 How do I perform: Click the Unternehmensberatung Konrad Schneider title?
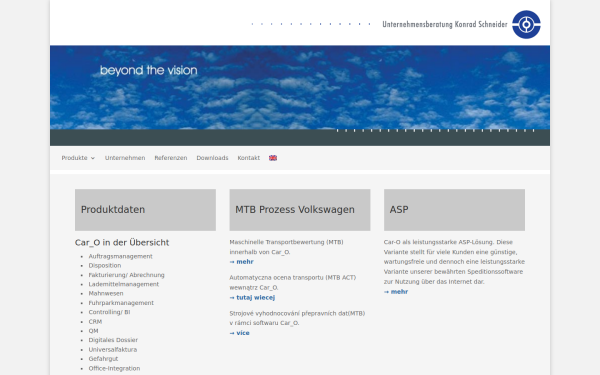pyautogui.click(x=445, y=24)
